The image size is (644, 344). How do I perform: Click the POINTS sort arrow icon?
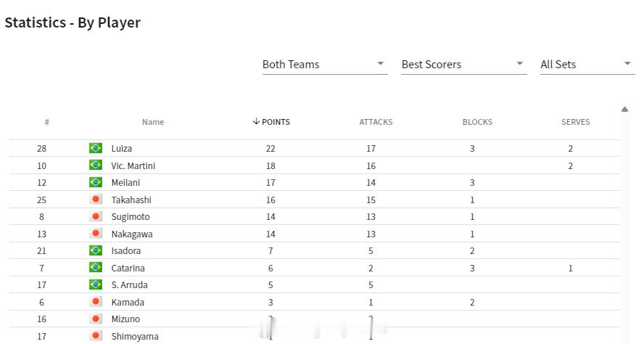pyautogui.click(x=256, y=121)
